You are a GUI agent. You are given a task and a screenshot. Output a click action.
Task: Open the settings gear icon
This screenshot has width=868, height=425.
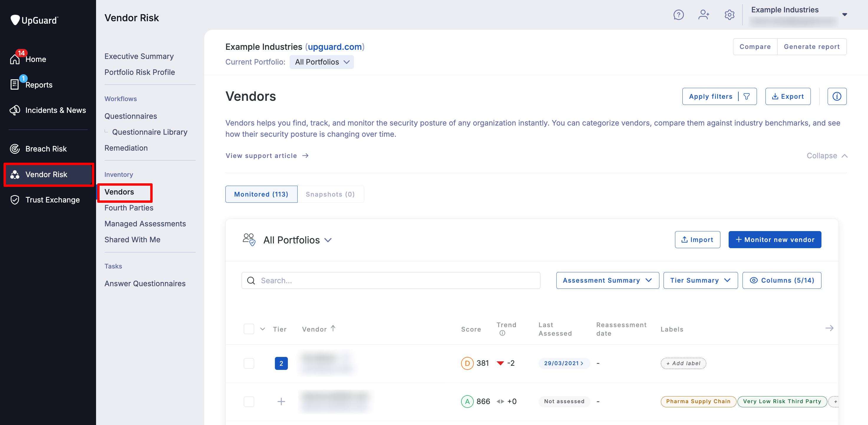730,15
